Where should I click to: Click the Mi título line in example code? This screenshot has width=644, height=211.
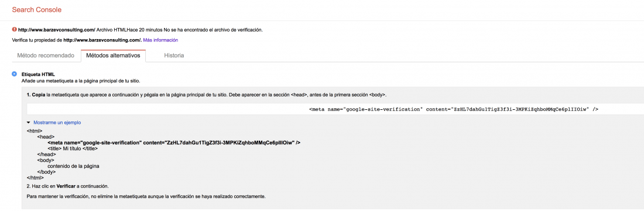[73, 148]
